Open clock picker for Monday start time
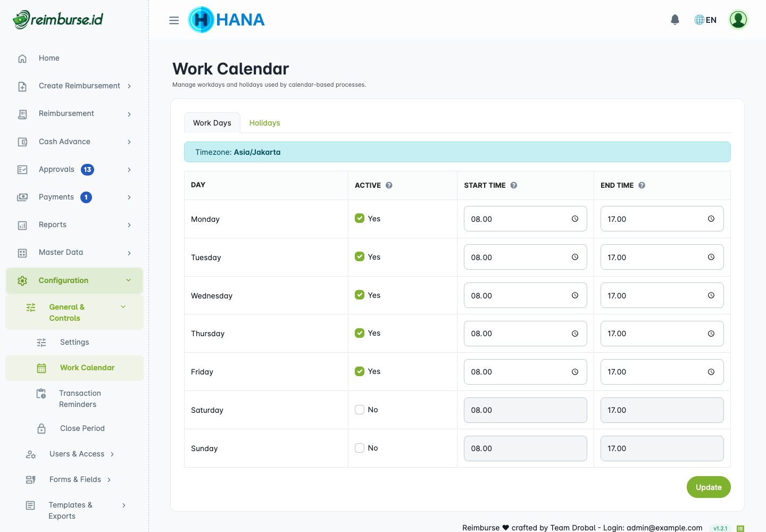Image resolution: width=766 pixels, height=532 pixels. tap(575, 219)
